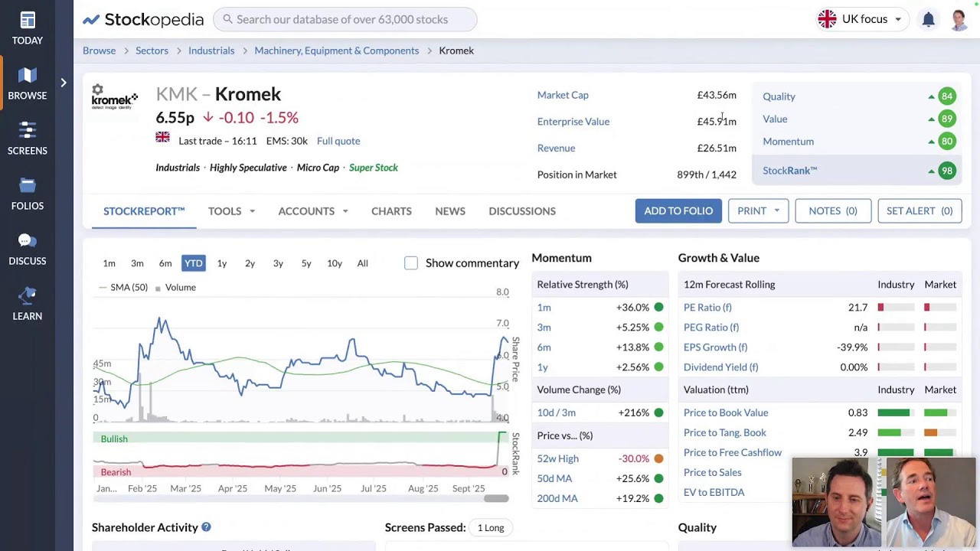Open the Revenue metric link
The height and width of the screenshot is (551, 980).
556,148
